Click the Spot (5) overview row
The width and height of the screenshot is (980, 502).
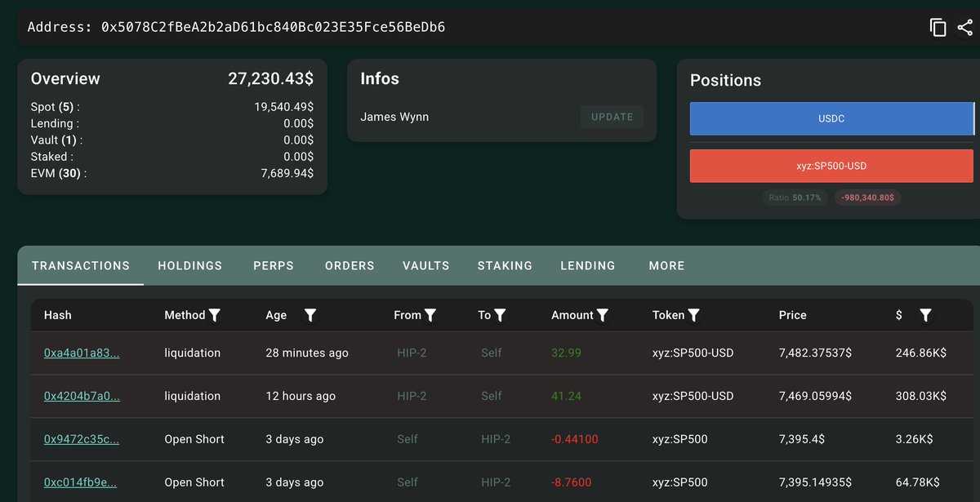point(172,107)
